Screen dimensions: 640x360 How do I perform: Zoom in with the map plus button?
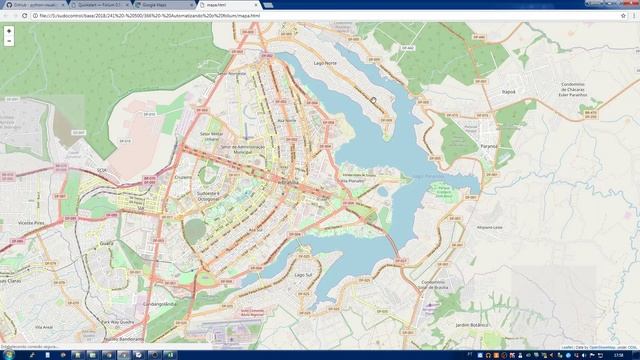pyautogui.click(x=9, y=31)
